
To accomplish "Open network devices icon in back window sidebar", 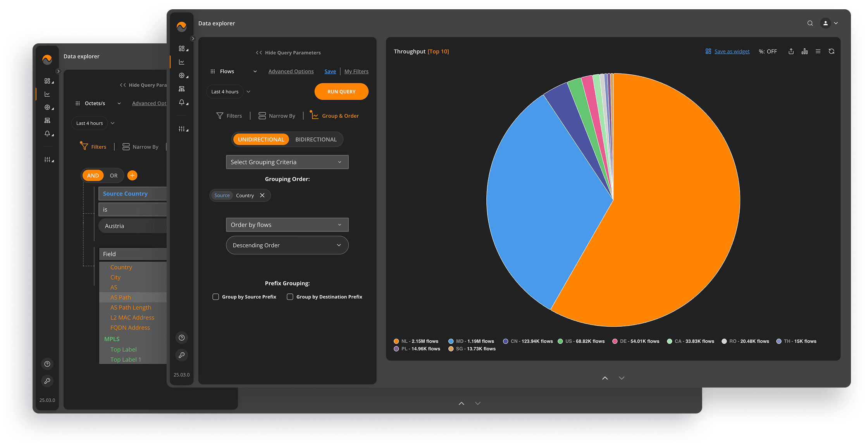I will click(47, 120).
